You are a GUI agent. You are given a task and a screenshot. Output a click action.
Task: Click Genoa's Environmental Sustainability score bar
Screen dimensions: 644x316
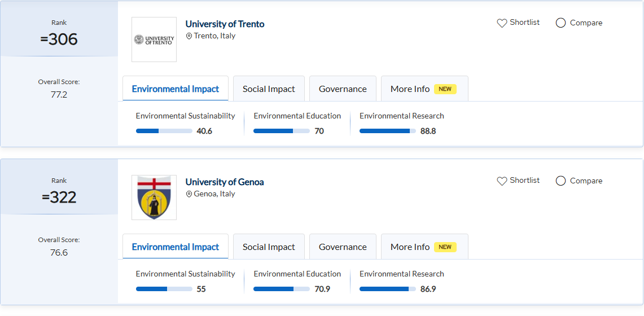[x=164, y=289]
